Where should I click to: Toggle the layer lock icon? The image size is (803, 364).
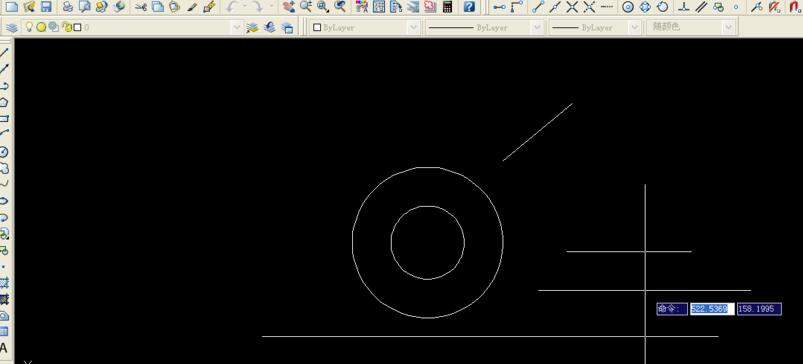click(x=67, y=27)
